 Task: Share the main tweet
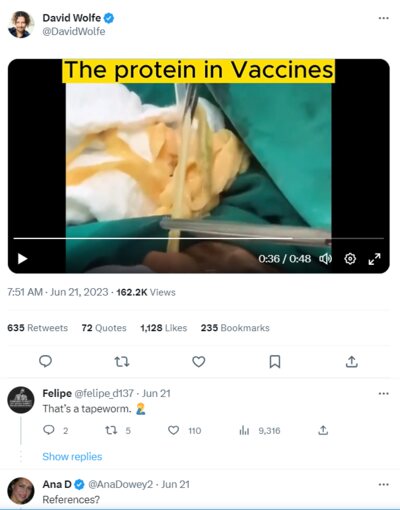(x=352, y=361)
